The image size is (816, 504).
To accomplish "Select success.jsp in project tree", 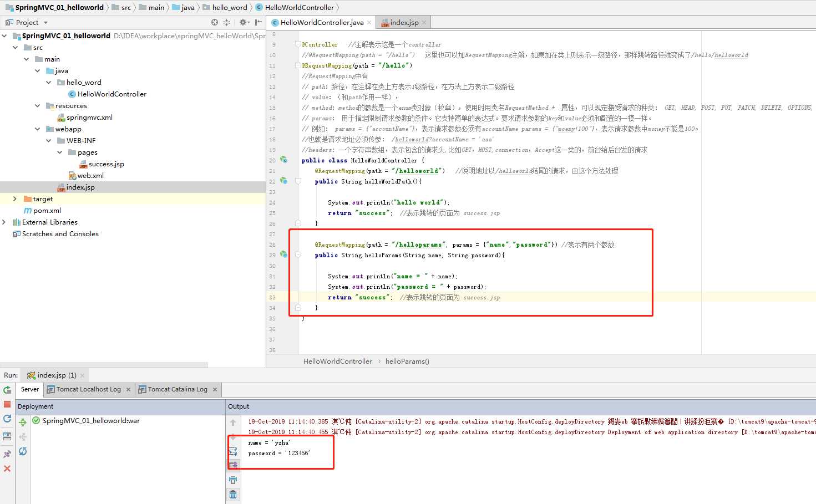I will [x=102, y=164].
